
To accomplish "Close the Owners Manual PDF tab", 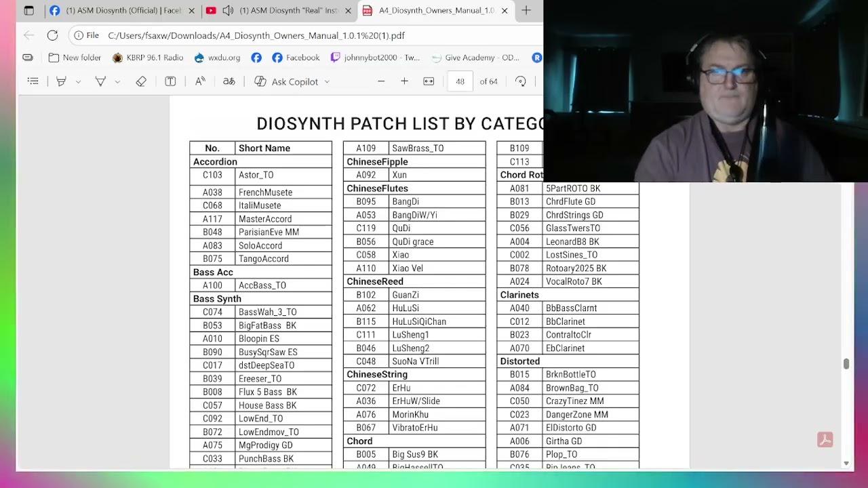I will pos(504,11).
